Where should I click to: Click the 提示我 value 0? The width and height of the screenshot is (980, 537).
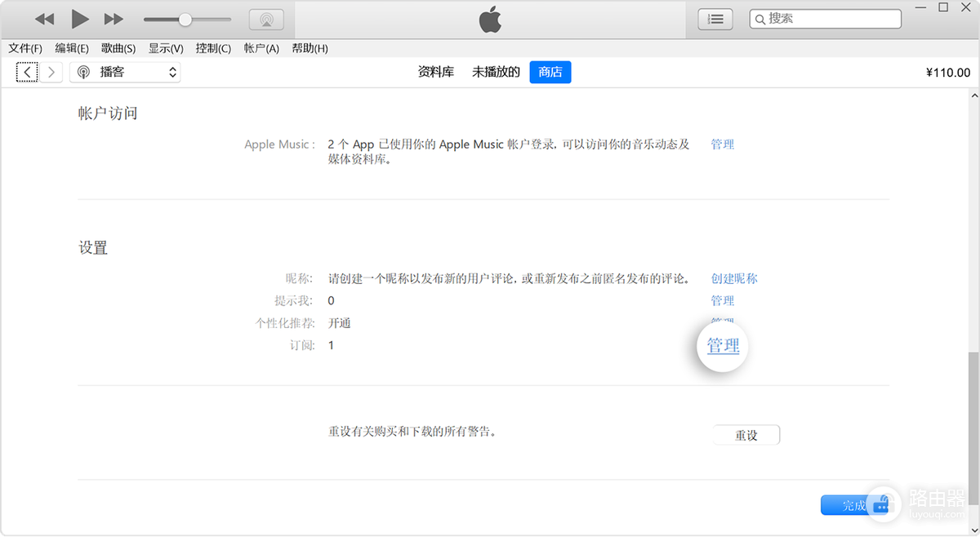(331, 300)
